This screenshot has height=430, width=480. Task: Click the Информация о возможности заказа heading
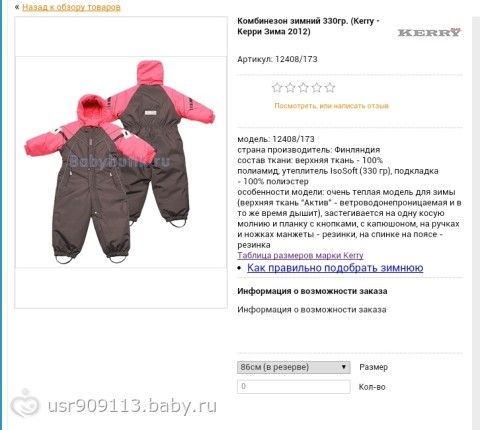click(312, 291)
